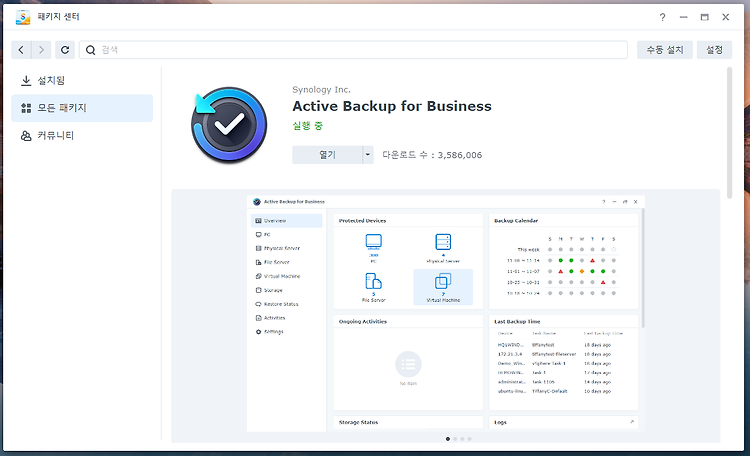
Task: Click the download count 3,586,006
Action: point(460,155)
